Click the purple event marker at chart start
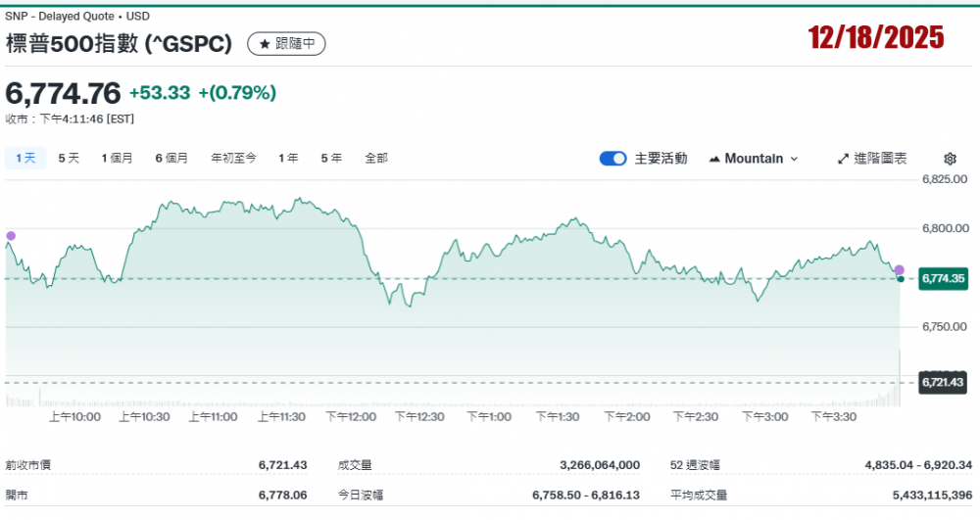This screenshot has width=980, height=520. click(11, 236)
